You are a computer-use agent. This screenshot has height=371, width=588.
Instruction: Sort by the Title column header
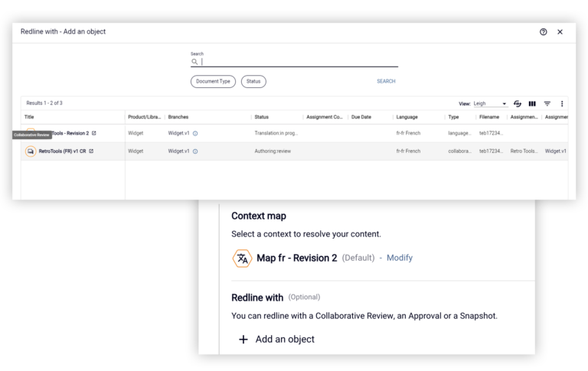coord(29,117)
